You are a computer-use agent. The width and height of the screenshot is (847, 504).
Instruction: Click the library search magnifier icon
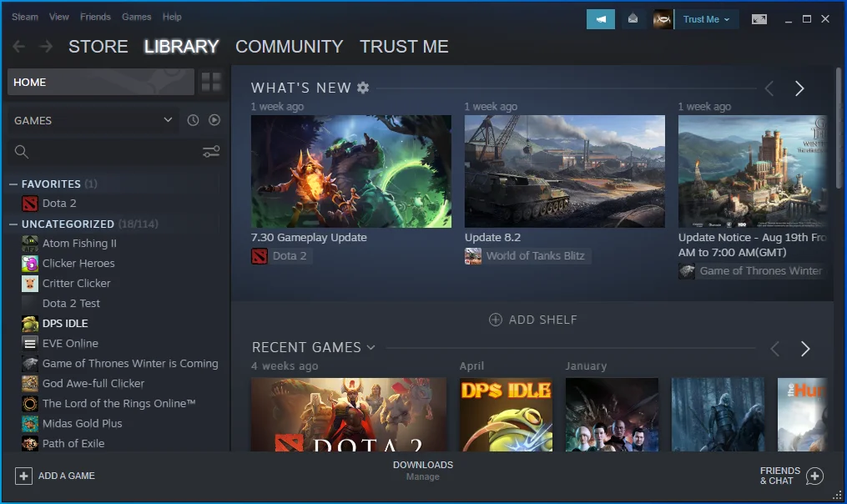coord(21,152)
